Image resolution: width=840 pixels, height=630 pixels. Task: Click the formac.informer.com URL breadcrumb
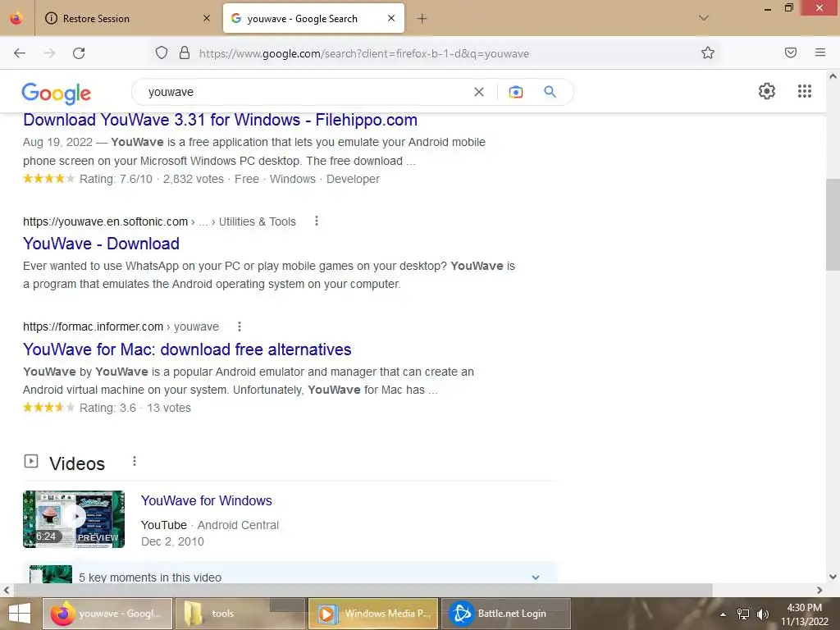(x=121, y=326)
